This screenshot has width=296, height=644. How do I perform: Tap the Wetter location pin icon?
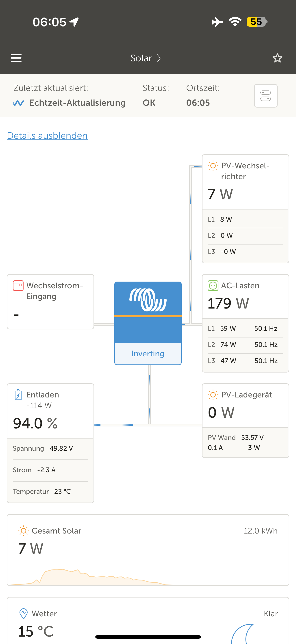24,613
